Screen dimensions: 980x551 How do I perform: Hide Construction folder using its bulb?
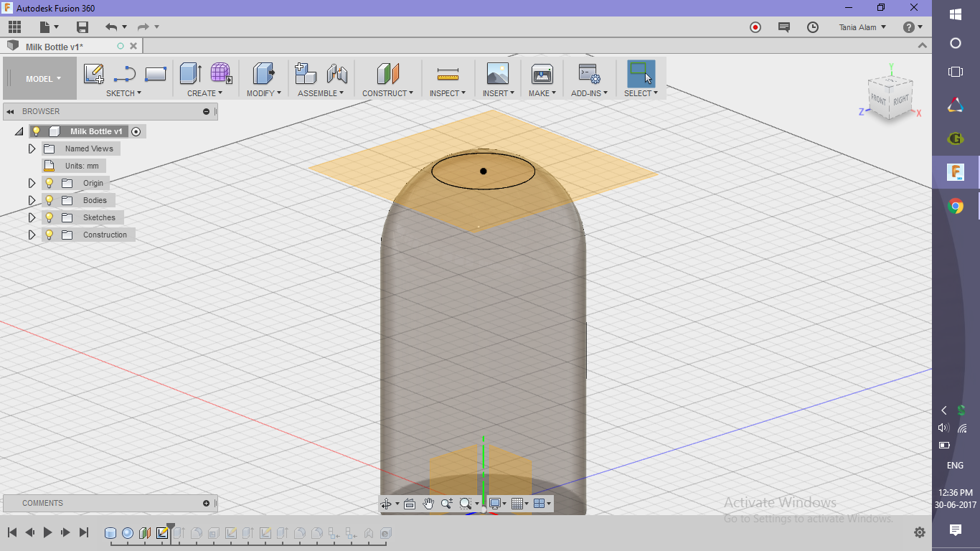[x=50, y=235]
